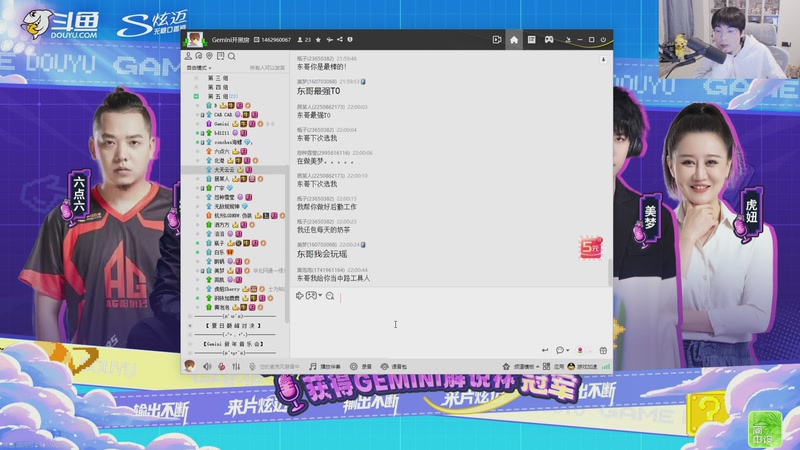The height and width of the screenshot is (450, 800).
Task: Open the speech bubble dropdown near send
Action: 562,351
